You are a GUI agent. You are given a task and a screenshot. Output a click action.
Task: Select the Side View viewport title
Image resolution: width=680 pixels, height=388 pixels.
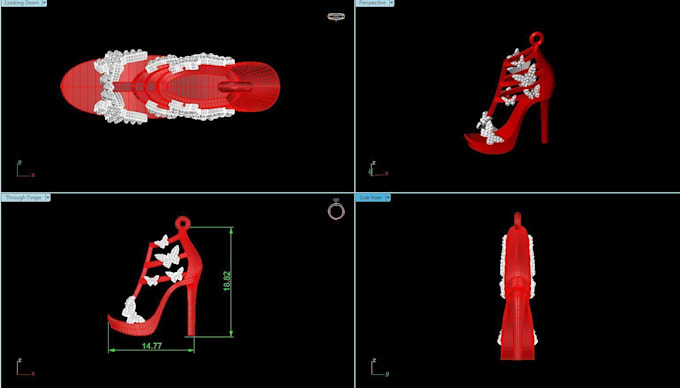370,198
